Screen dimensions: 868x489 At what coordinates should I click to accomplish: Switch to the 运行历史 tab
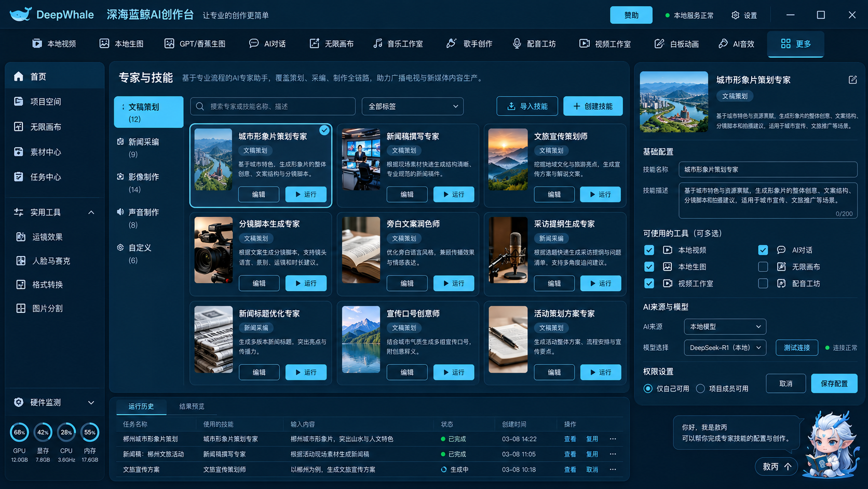[x=141, y=406]
